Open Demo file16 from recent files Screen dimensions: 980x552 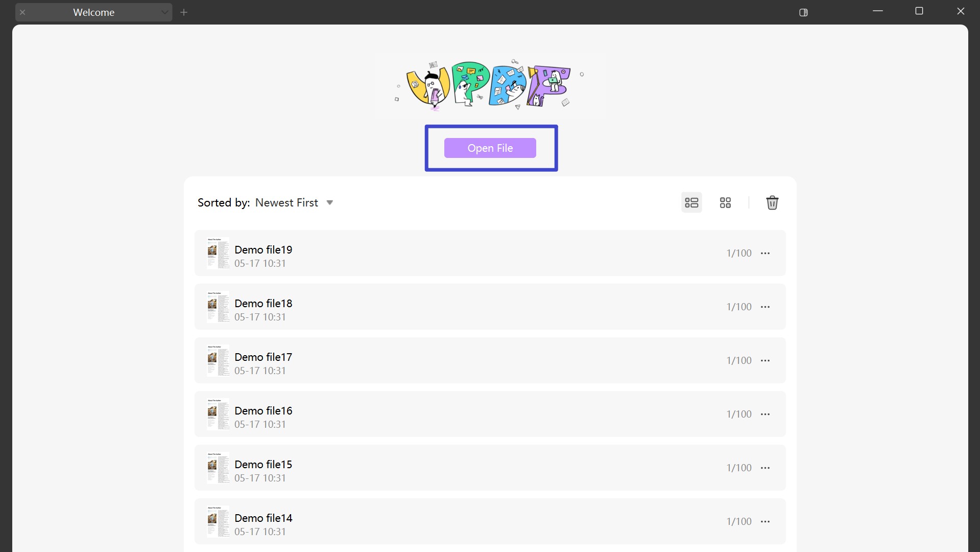264,410
